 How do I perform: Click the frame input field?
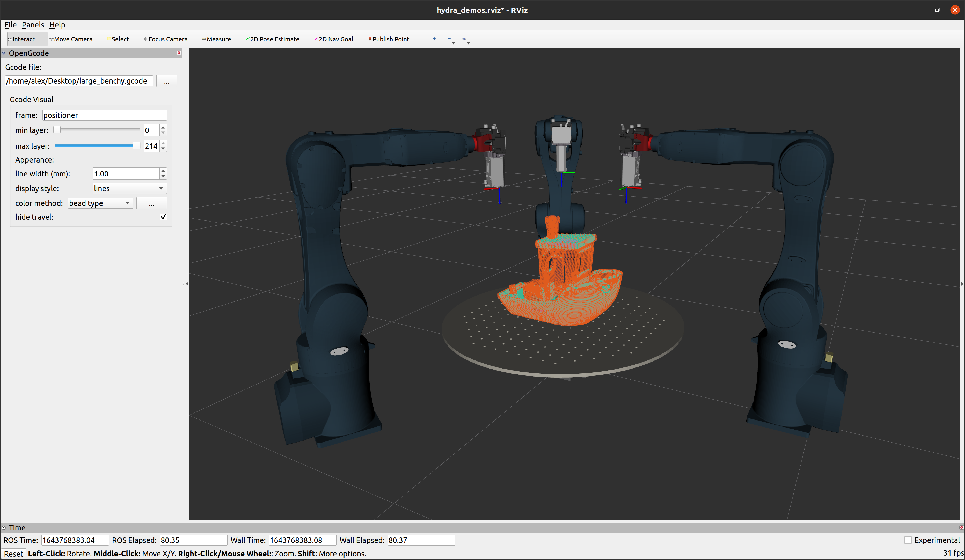click(x=104, y=115)
